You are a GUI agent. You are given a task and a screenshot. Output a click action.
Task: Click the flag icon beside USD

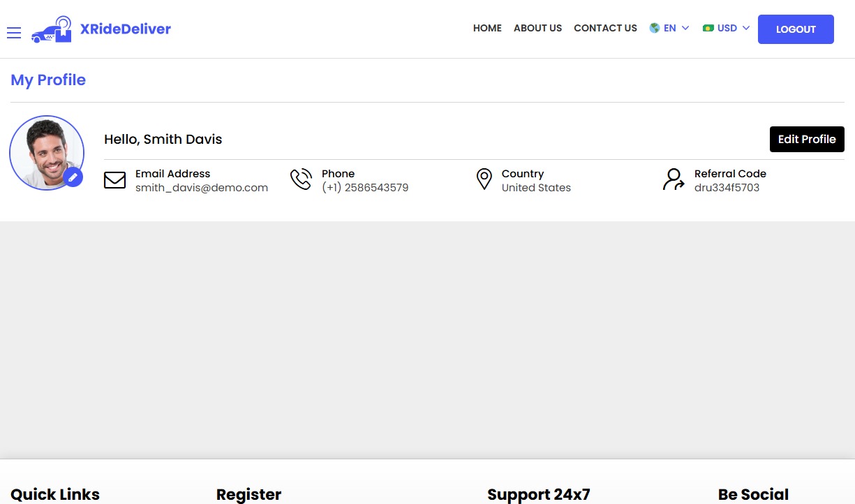pyautogui.click(x=708, y=29)
